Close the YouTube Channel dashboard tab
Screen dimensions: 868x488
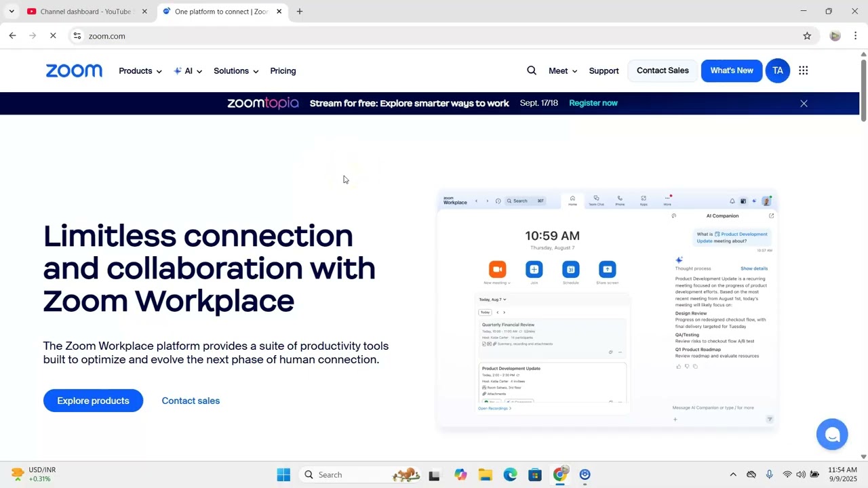click(144, 12)
